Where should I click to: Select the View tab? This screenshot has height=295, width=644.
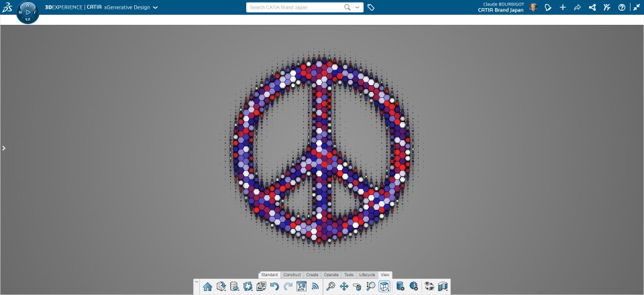coord(385,275)
